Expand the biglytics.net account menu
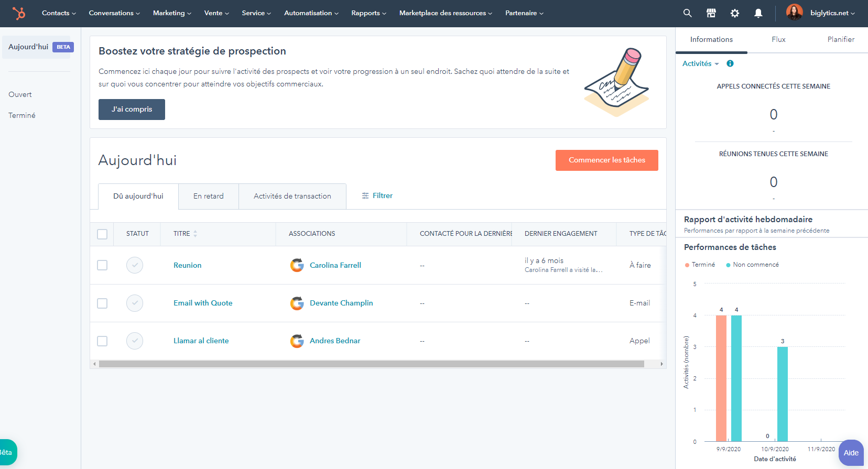This screenshot has height=469, width=868. pos(832,13)
